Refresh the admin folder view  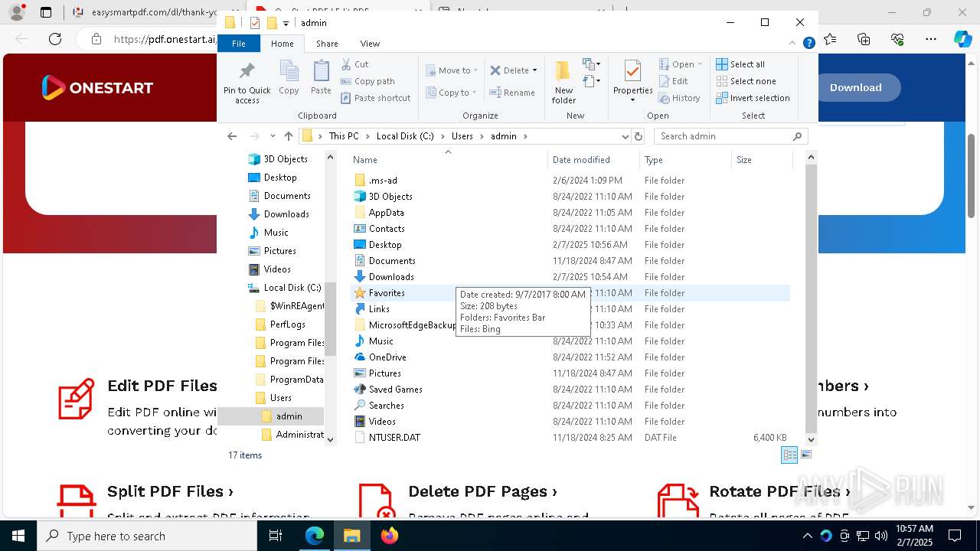[639, 136]
